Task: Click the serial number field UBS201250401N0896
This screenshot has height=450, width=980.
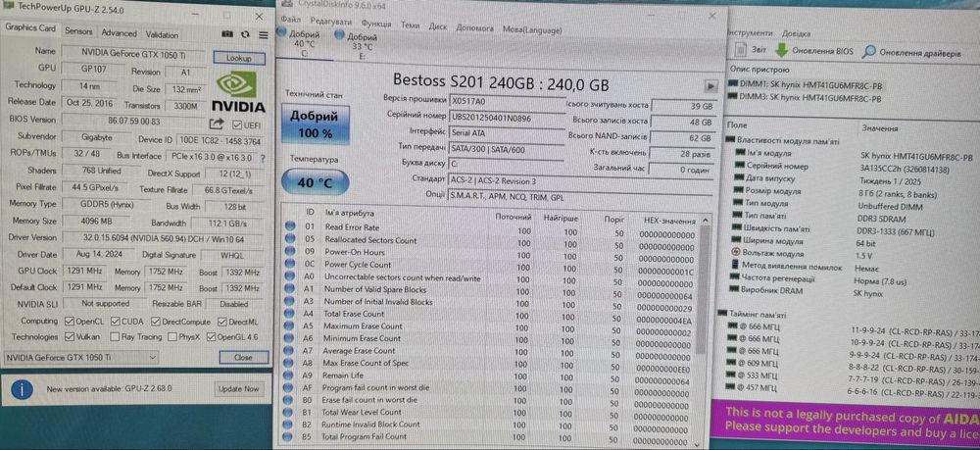Action: click(507, 117)
